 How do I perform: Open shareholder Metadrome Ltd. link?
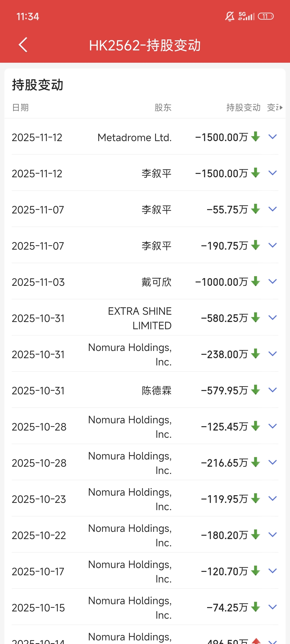coord(134,137)
